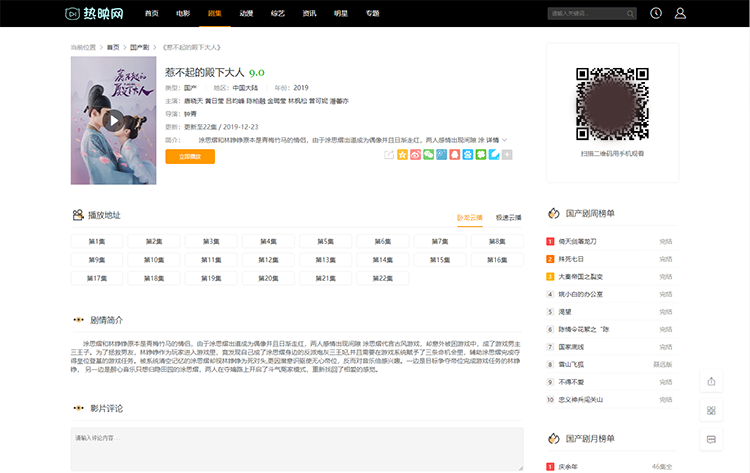Follow the 首页 breadcrumb link

point(113,47)
